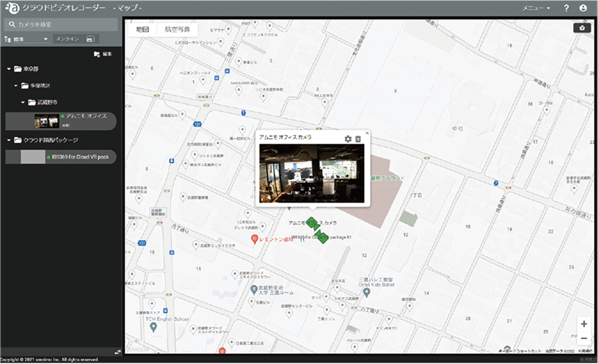Click the camera placement button at map top-right
Viewport: 598px width, 364px height.
582,28
